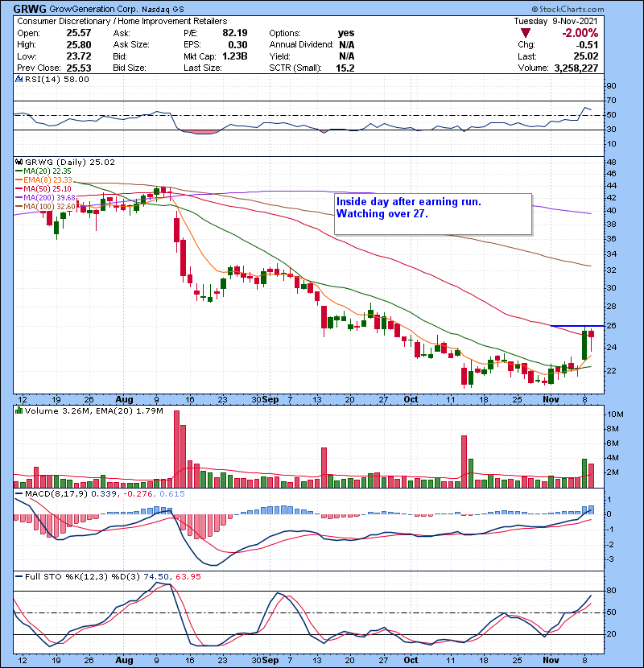Click the Chg value -0.51

coord(587,44)
